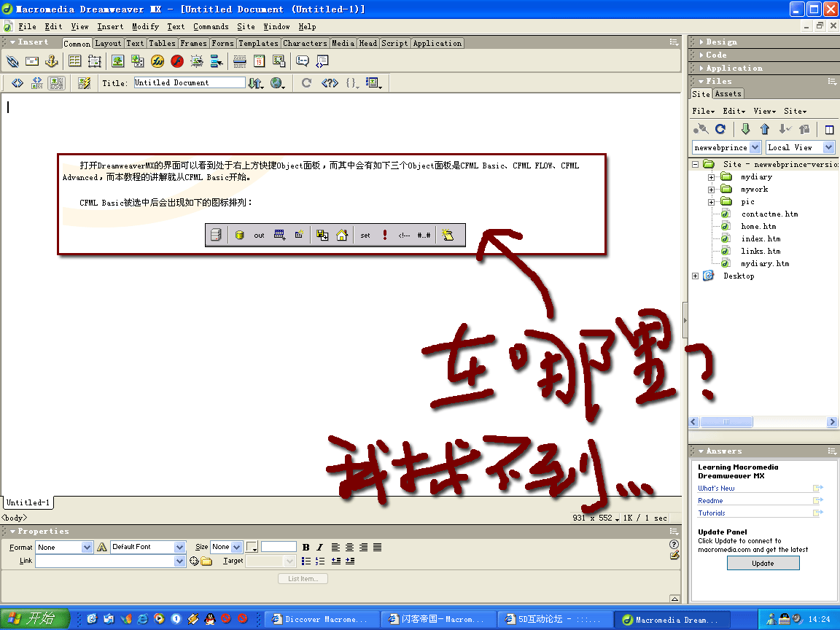Insert Navigation Bar icon
Screen dimensions: 840x630
pyautogui.click(x=217, y=61)
